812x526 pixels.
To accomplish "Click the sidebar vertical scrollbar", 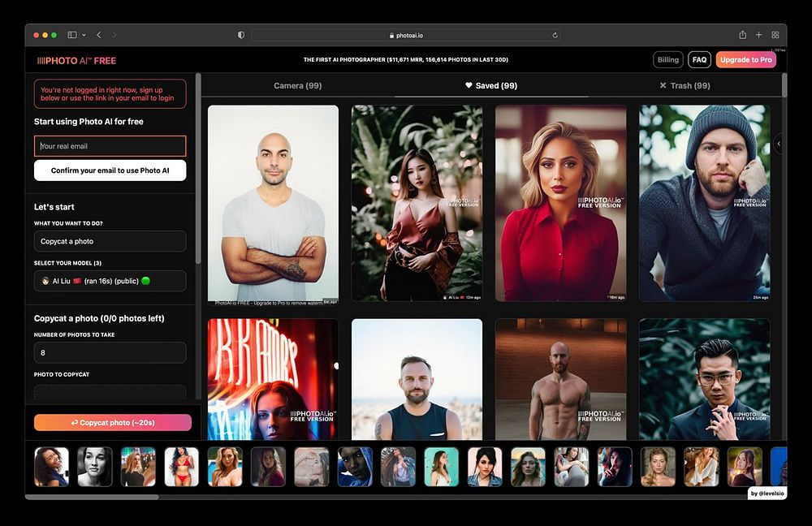I will click(x=198, y=170).
